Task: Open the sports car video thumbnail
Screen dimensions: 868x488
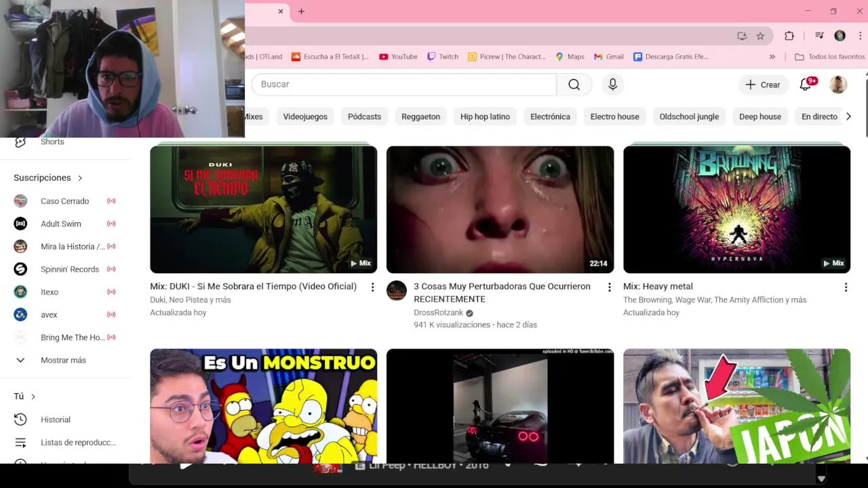Action: point(500,406)
